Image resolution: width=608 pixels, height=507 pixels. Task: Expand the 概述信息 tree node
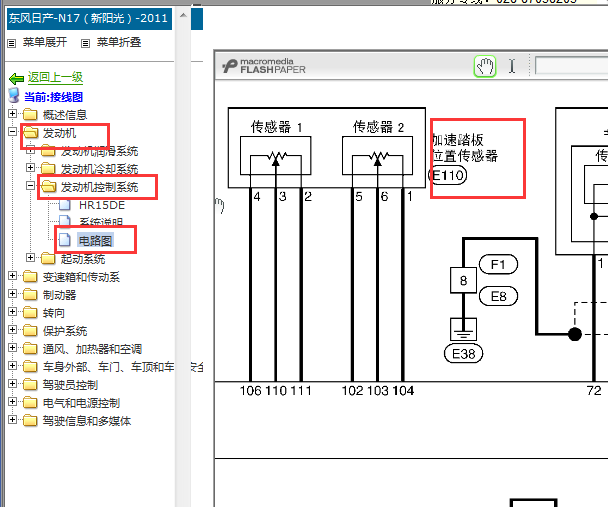pos(12,114)
